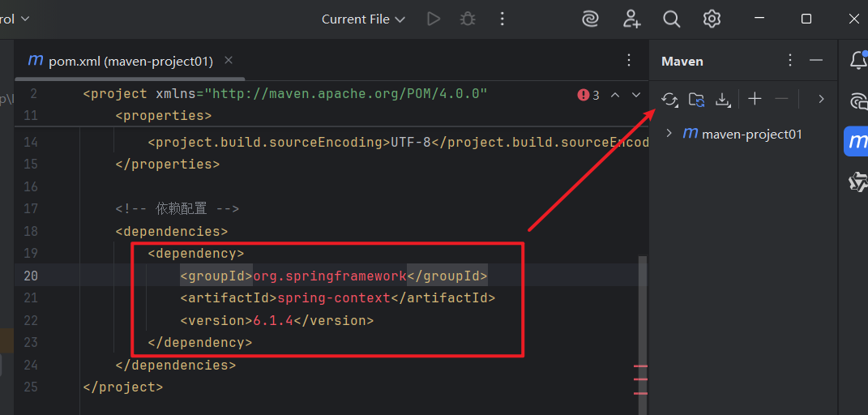Click the closing properties tag on line 15
The width and height of the screenshot is (868, 415).
[168, 165]
